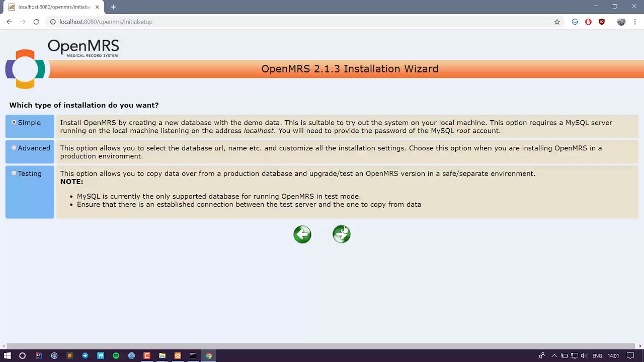Open the red C application in taskbar
This screenshot has height=362, width=644.
147,356
